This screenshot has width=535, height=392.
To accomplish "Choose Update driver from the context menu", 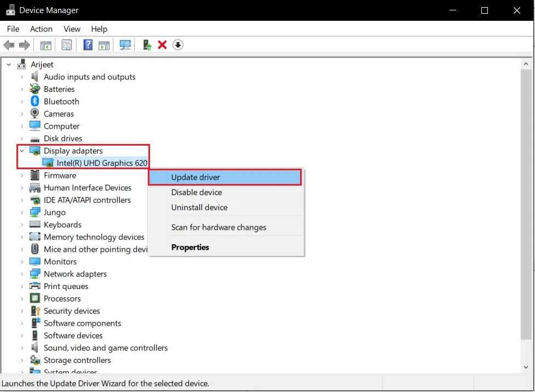I will [x=195, y=177].
